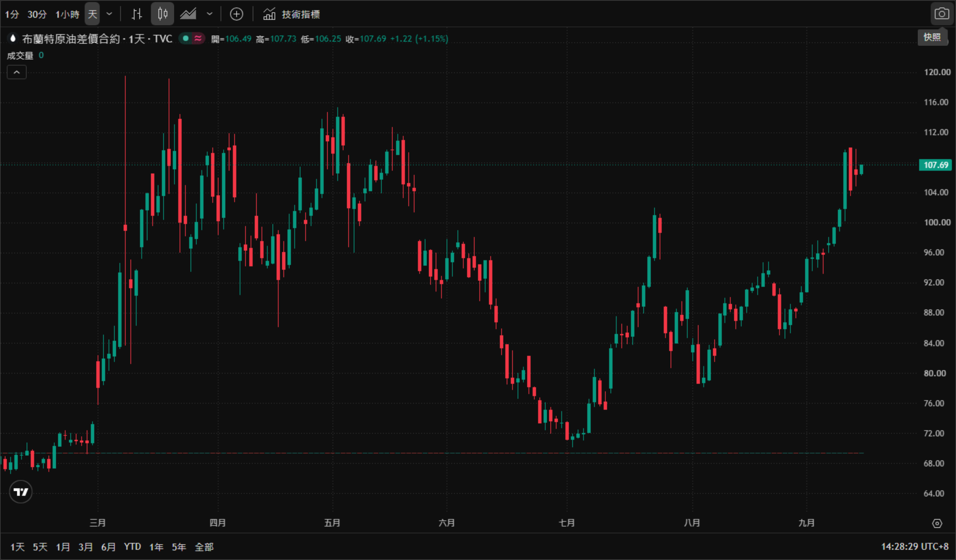
Task: Select the 1天 time range
Action: [17, 547]
